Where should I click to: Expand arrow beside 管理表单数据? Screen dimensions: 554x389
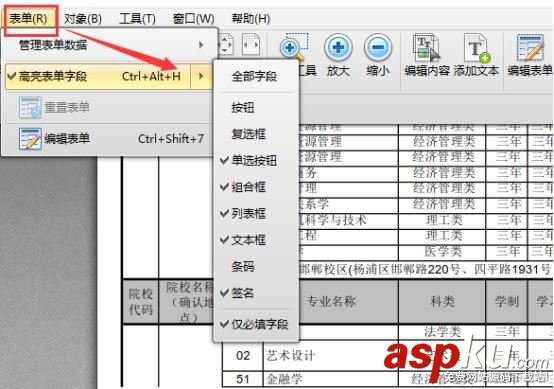(x=201, y=45)
